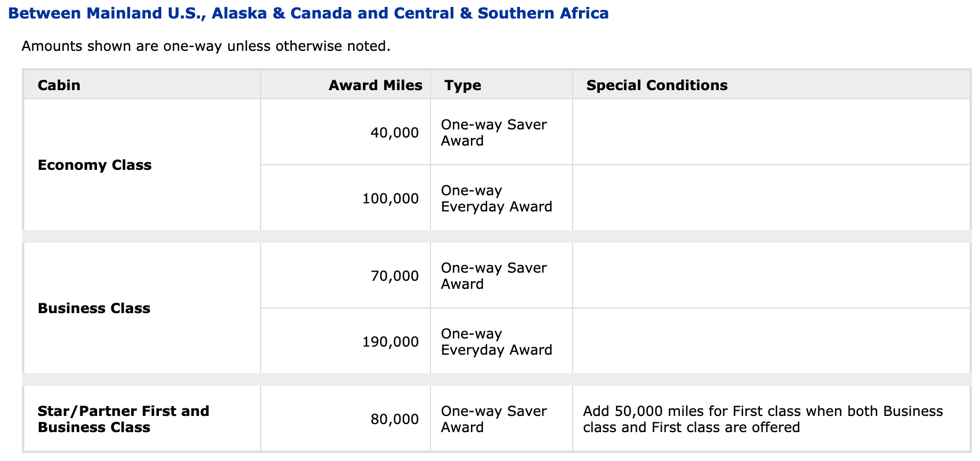Click Star/Partner row One-way Saver Award type
The image size is (980, 461).
pyautogui.click(x=493, y=419)
